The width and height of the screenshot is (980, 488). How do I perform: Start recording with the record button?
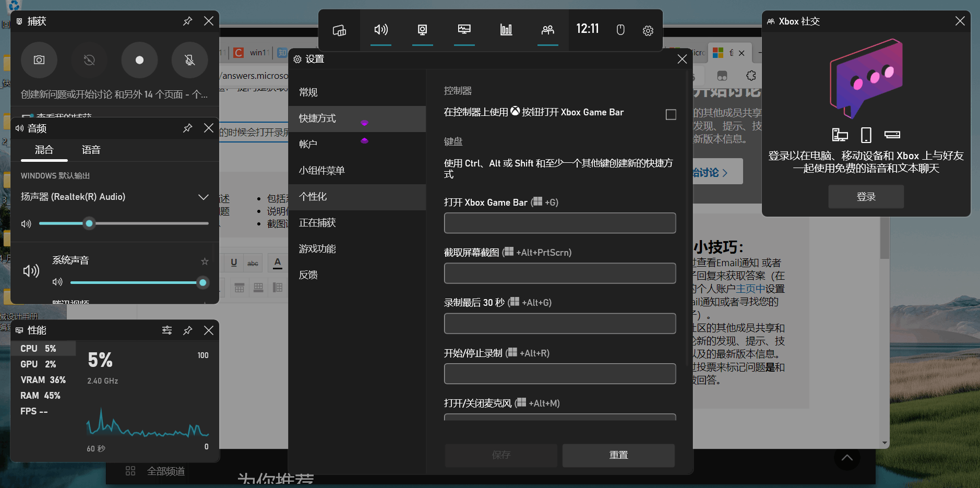[139, 60]
